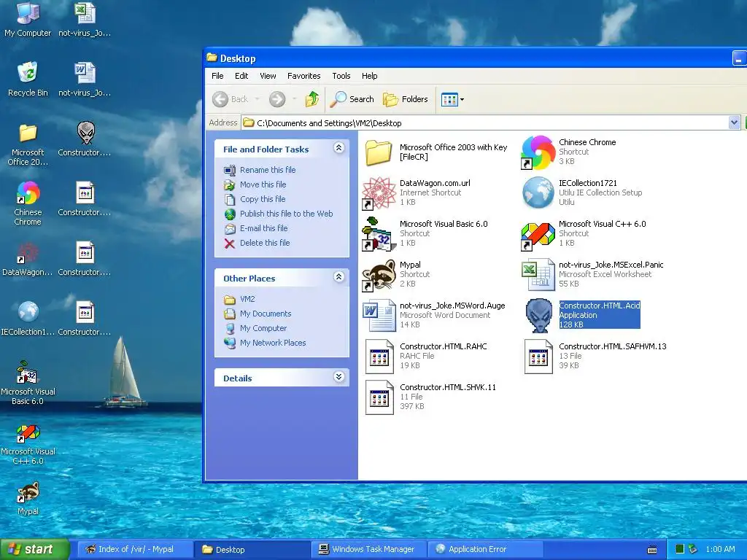Switch to Index of /vir/ - Mypal taskbar button
747x560 pixels.
[x=135, y=549]
